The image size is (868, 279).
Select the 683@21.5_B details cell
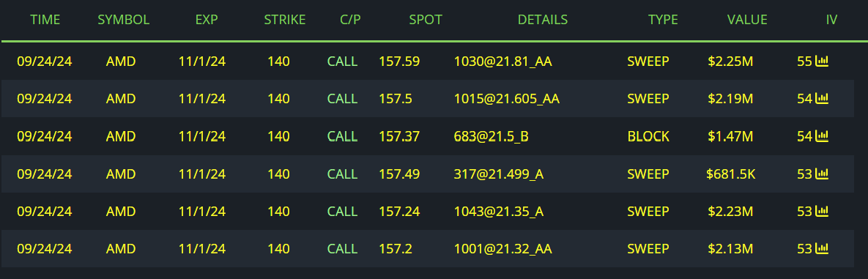click(x=491, y=136)
